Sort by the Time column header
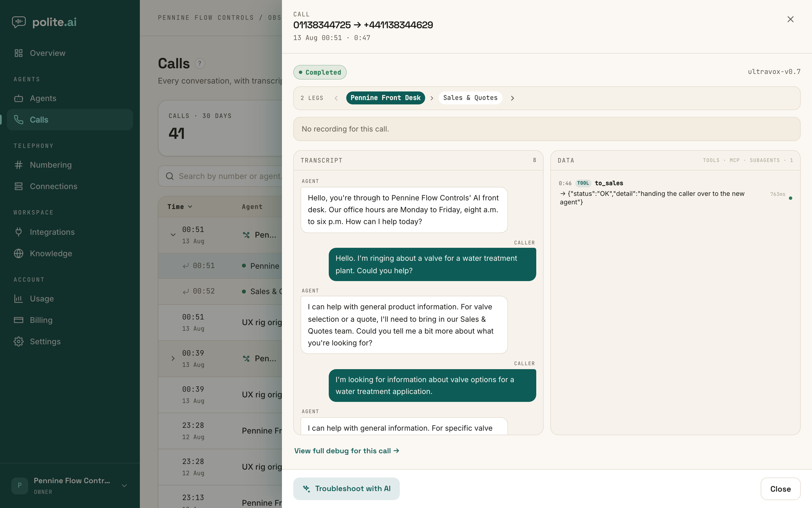Screen dimensions: 812x508 tap(180, 207)
